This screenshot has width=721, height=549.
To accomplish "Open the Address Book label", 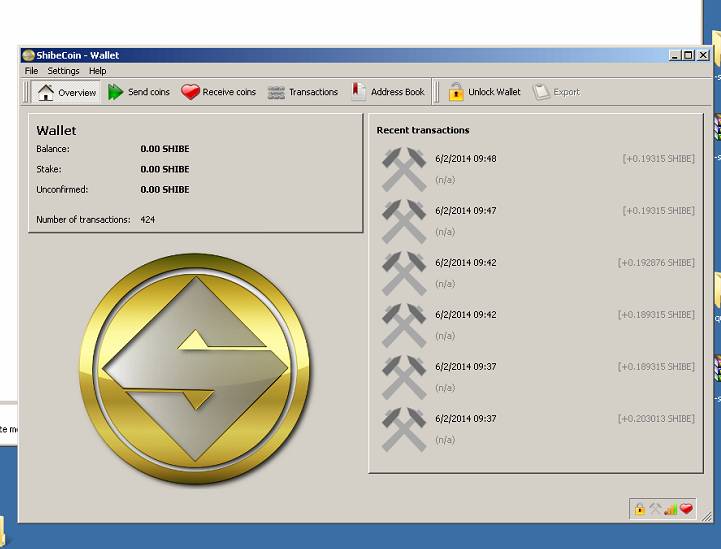I will coord(398,92).
